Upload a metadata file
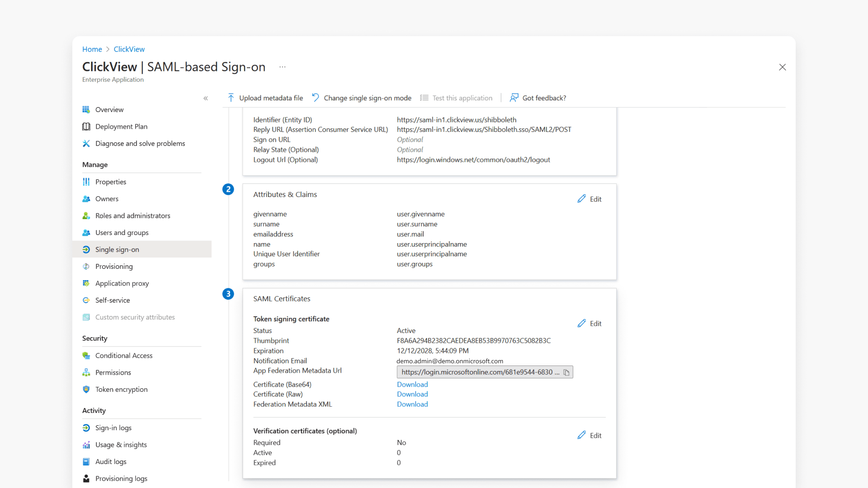This screenshot has width=868, height=488. pyautogui.click(x=265, y=98)
